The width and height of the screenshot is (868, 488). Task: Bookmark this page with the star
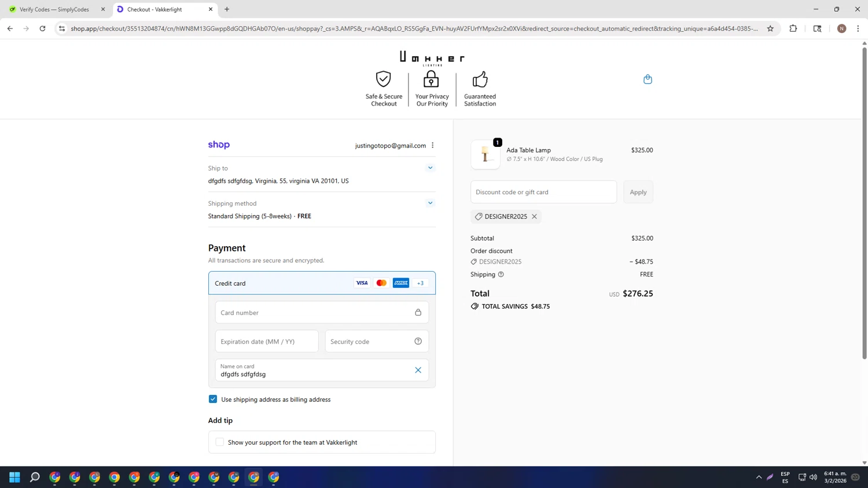pyautogui.click(x=770, y=28)
